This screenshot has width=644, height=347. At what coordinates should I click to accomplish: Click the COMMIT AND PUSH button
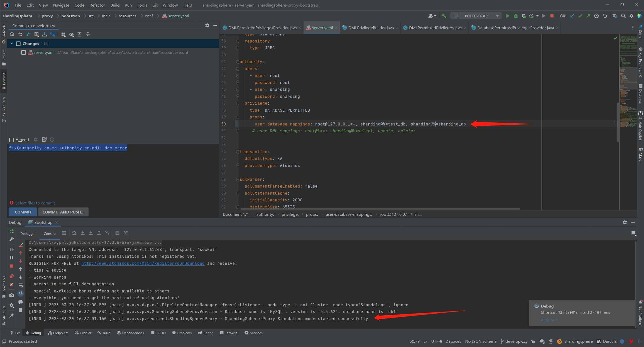coord(63,212)
